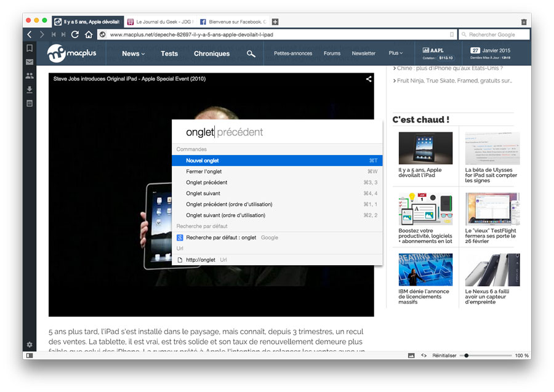Click the macplus logo
Viewport: 554px width, 392px height.
72,54
